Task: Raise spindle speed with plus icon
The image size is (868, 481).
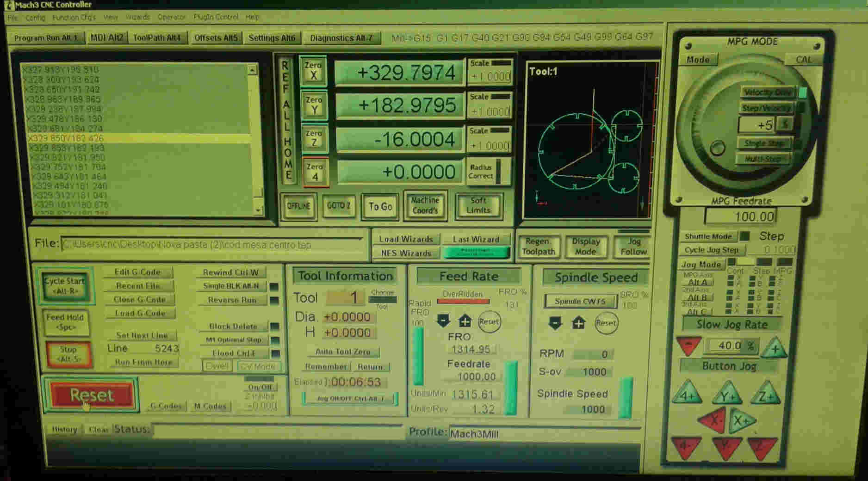Action: (578, 323)
